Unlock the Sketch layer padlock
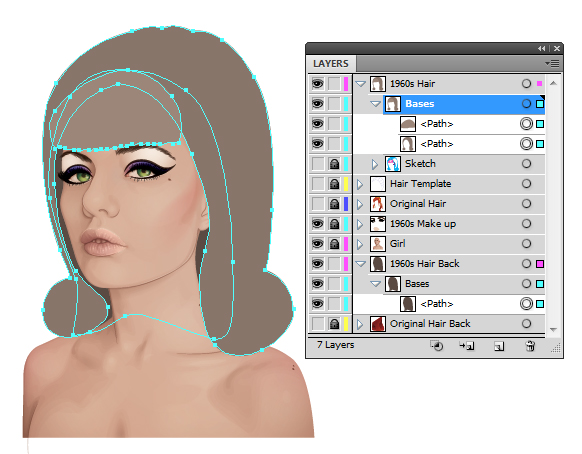This screenshot has width=582, height=454. [x=334, y=164]
